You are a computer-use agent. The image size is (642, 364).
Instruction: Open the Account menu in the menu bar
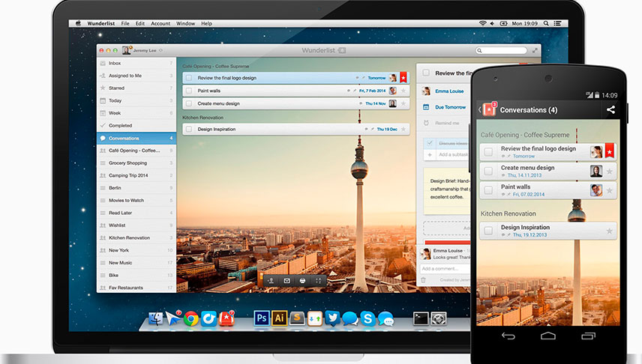tap(160, 23)
